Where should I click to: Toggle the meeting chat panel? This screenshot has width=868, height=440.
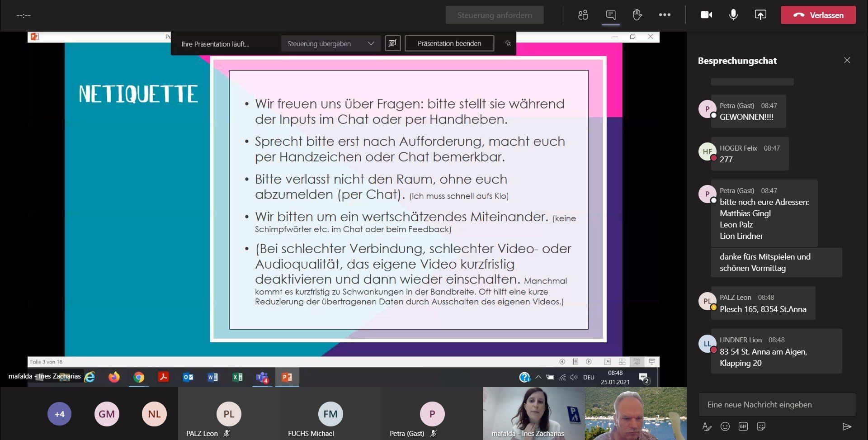[x=611, y=15]
